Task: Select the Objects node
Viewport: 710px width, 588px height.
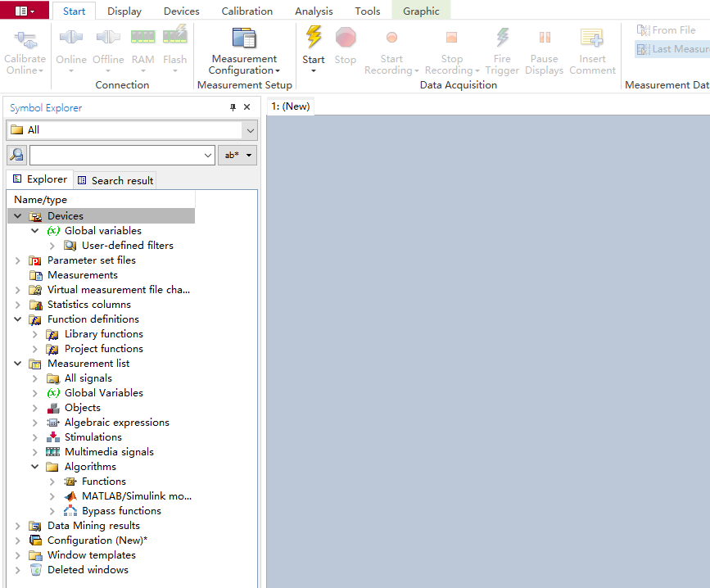Action: point(83,408)
